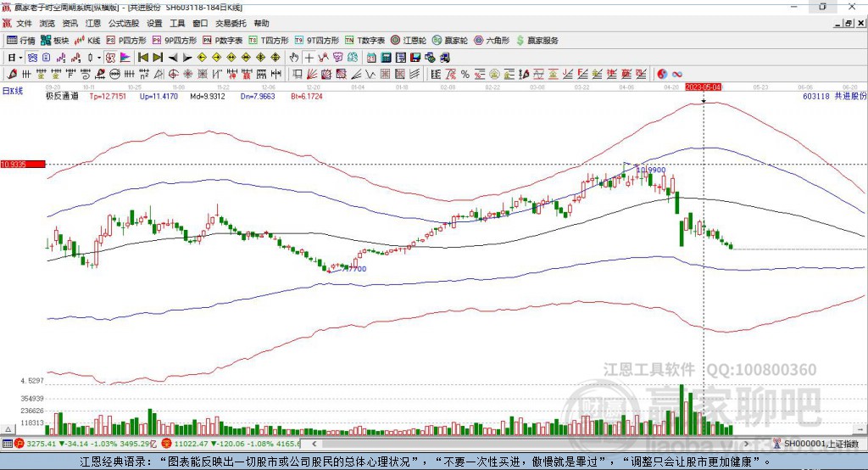The height and width of the screenshot is (470, 868).
Task: Click the infinity loop icon
Action: [677, 75]
